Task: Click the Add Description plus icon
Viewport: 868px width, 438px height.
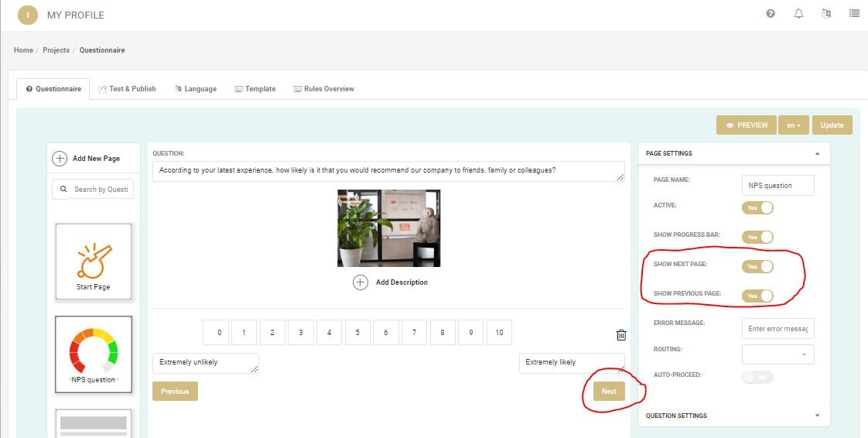Action: [361, 282]
